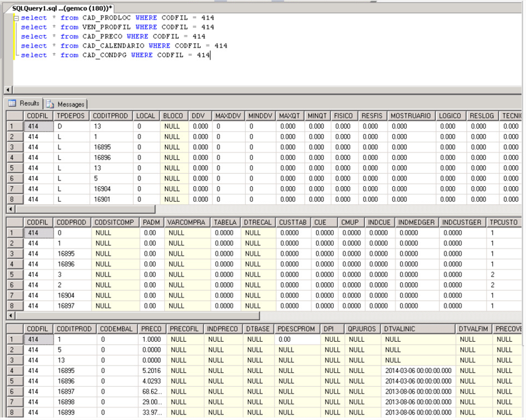This screenshot has height=420, width=526.
Task: Select the CMUP column header
Action: click(x=350, y=223)
